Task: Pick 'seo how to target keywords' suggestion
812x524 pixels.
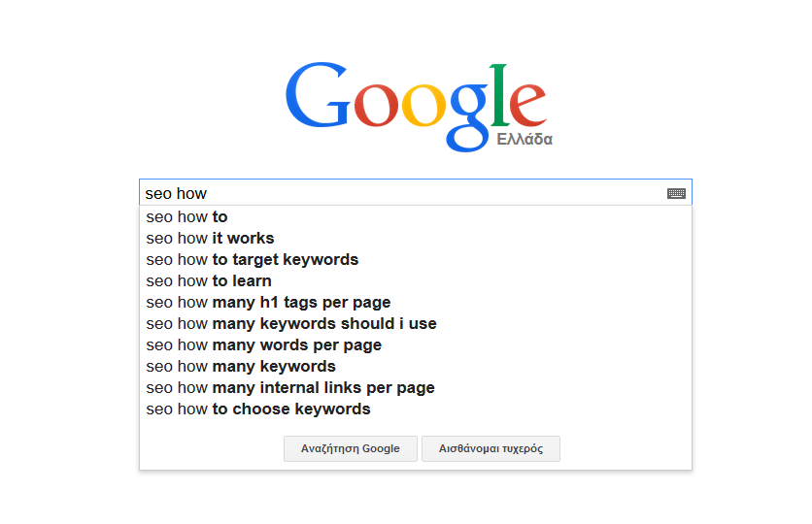Action: click(x=416, y=259)
